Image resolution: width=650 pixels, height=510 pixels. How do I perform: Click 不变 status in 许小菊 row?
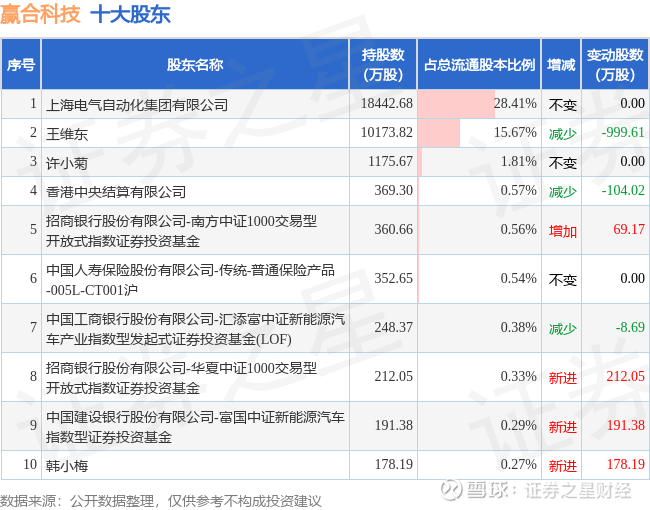coord(563,163)
